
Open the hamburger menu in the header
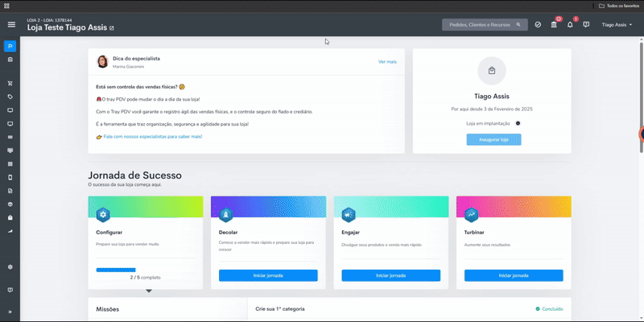point(11,25)
